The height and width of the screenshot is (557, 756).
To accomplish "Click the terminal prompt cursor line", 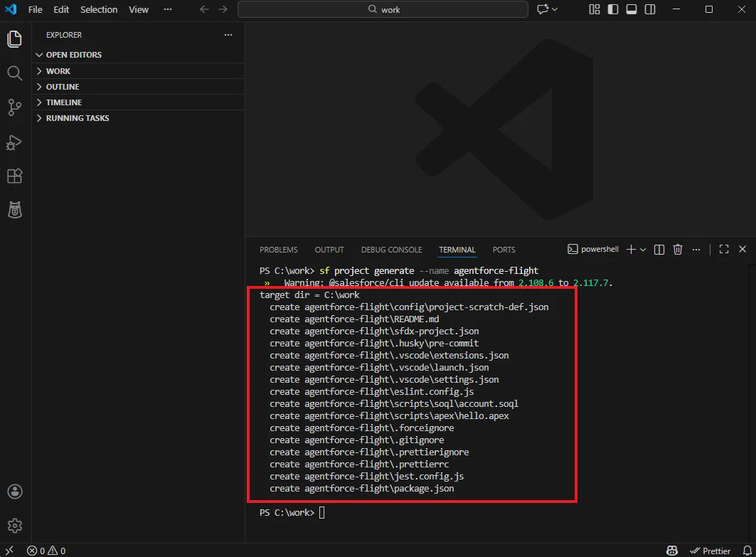I will (x=292, y=513).
